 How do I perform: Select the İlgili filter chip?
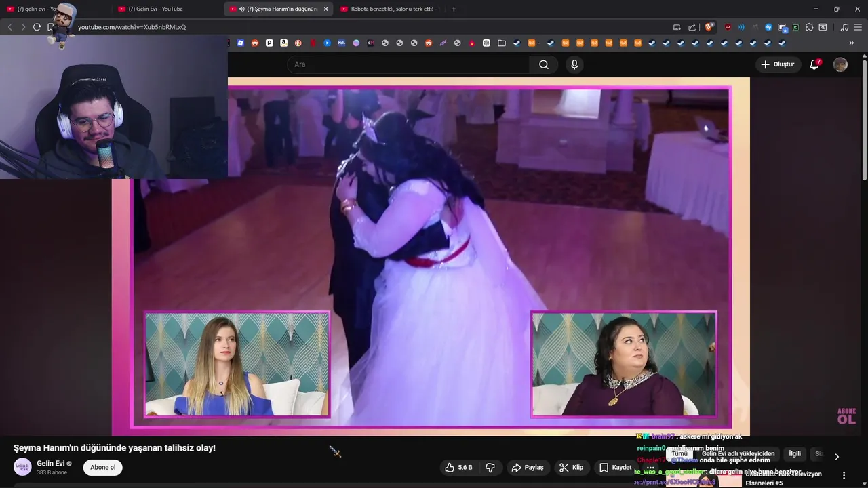(795, 454)
